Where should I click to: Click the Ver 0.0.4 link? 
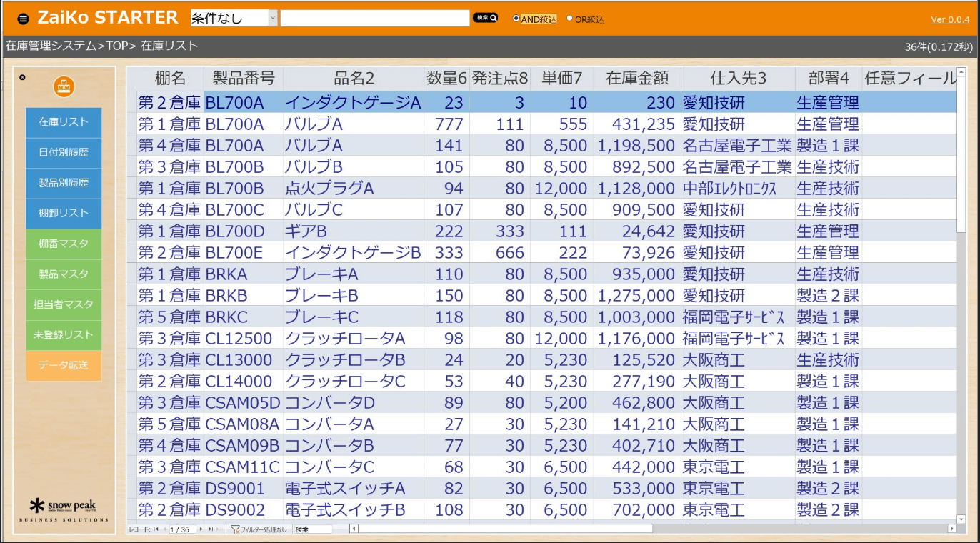point(950,20)
